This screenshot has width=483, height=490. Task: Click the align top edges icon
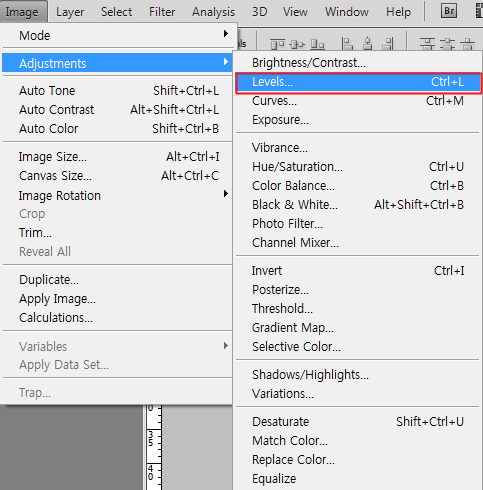pyautogui.click(x=277, y=44)
